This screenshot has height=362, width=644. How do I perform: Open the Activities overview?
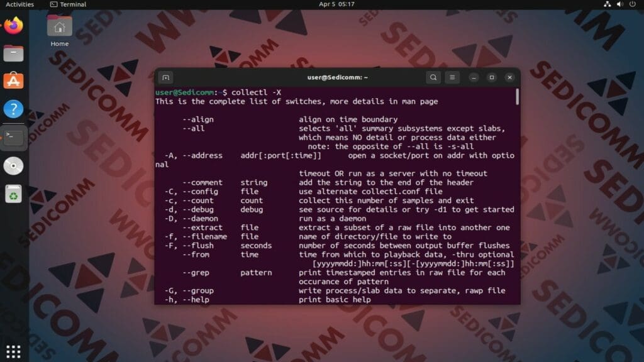[x=19, y=4]
